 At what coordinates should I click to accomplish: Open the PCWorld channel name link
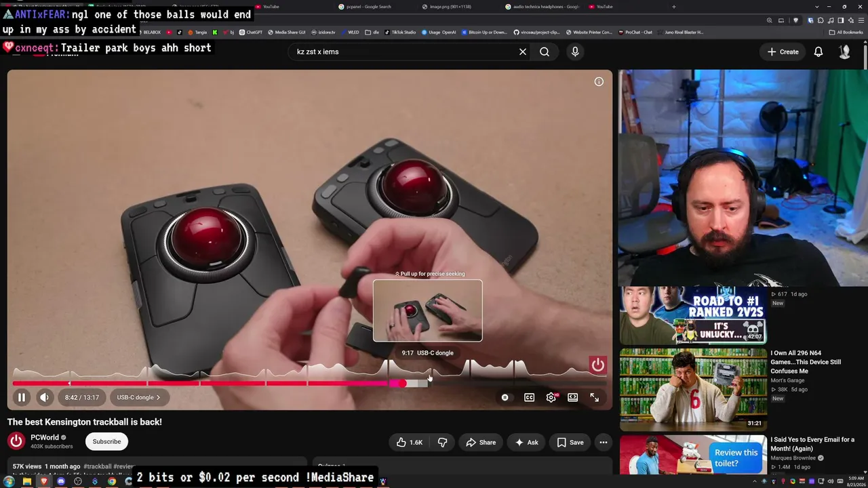click(45, 438)
